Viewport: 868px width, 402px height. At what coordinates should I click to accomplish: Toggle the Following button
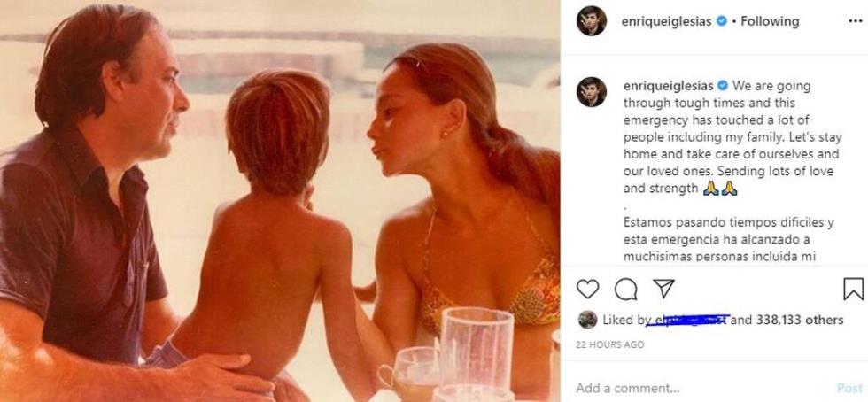coord(769,21)
